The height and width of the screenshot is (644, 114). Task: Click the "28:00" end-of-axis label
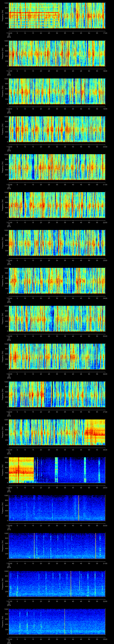(105, 450)
